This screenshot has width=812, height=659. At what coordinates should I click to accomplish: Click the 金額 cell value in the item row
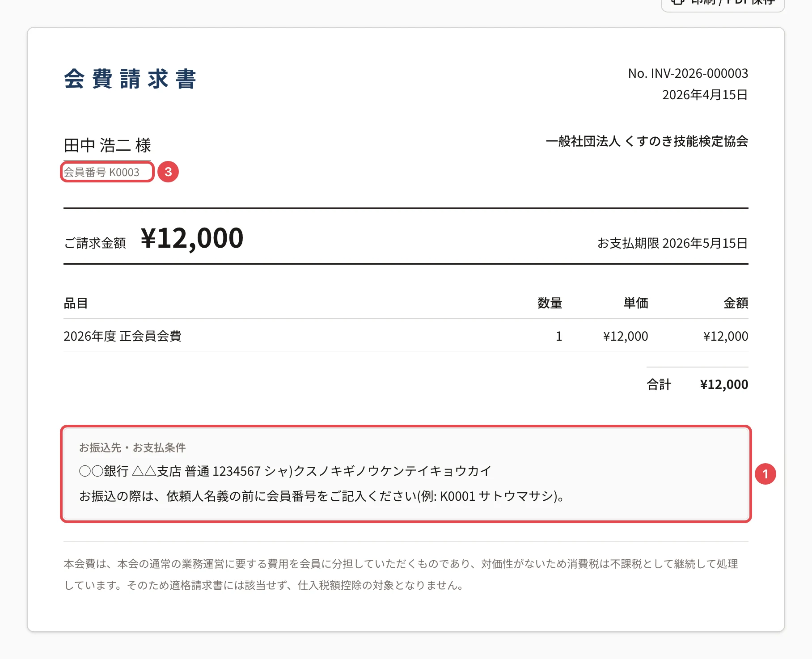pos(726,336)
